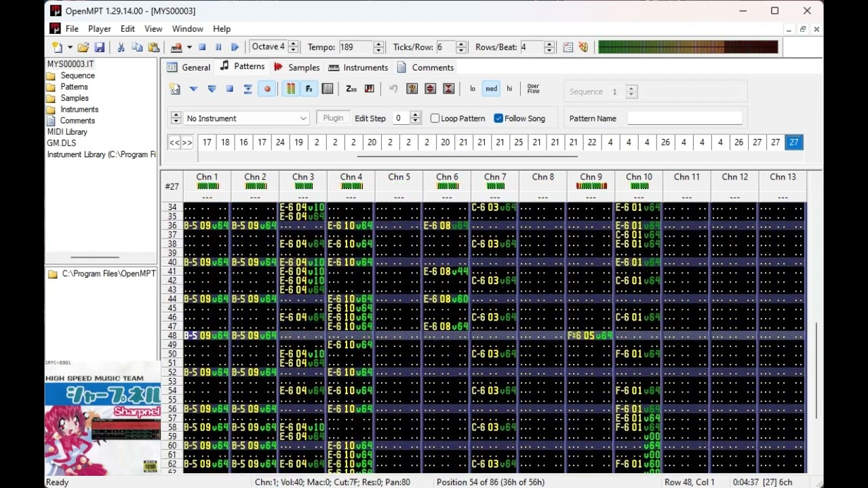868x488 pixels.
Task: Adjust the Rows/Beat spinner
Action: click(x=549, y=47)
